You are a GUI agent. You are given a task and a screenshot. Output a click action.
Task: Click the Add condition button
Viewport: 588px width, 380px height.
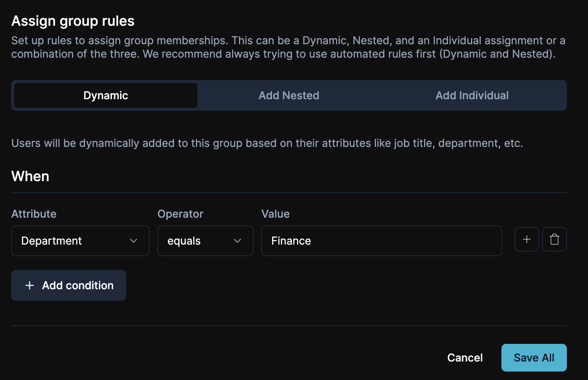(68, 285)
